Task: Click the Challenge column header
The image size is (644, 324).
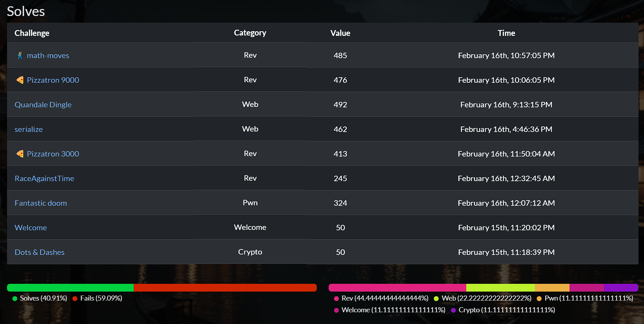Action: coord(32,33)
